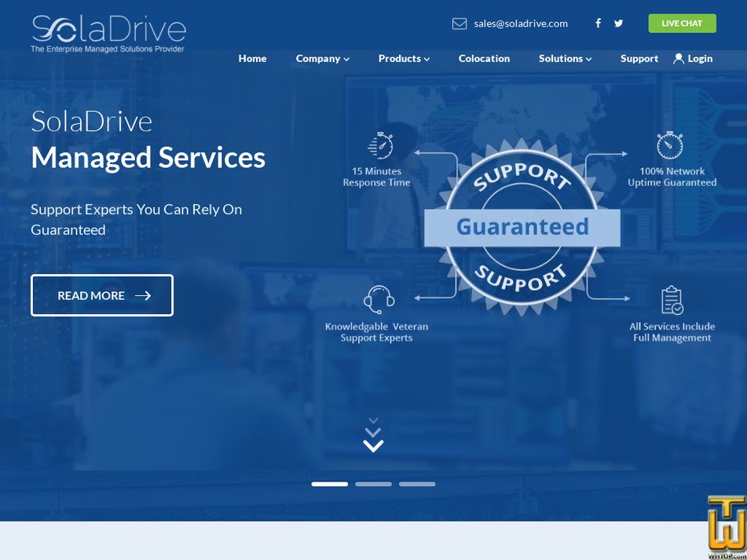Go to the Home menu item
This screenshot has height=560, width=747.
tap(252, 59)
